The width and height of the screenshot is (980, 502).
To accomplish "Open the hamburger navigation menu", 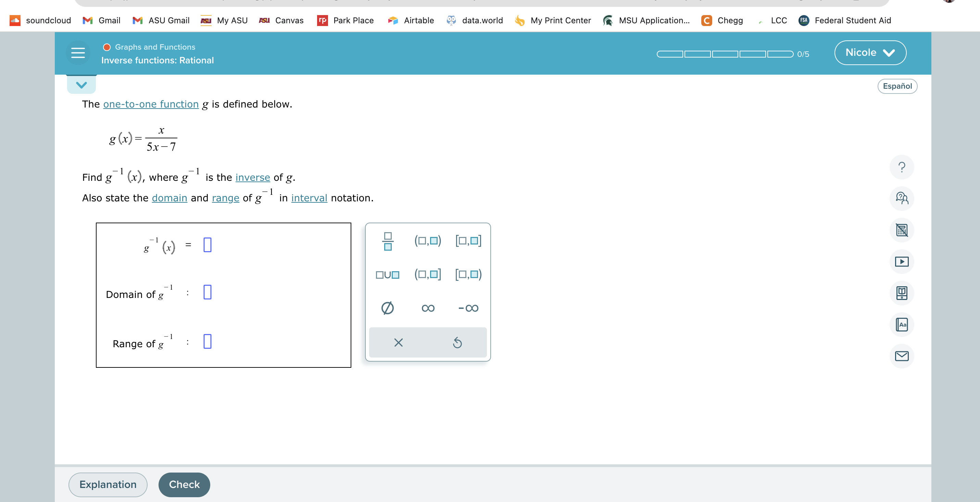I will point(78,53).
